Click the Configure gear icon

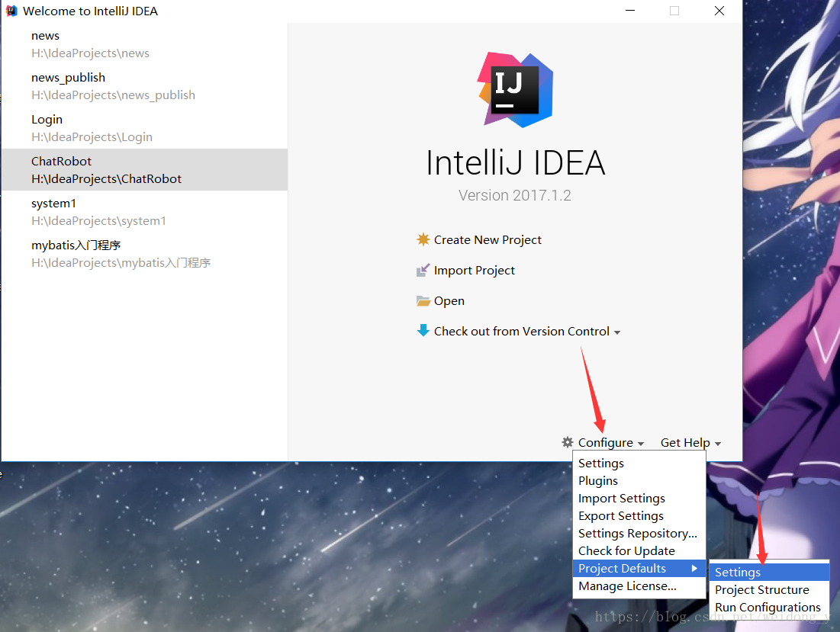tap(568, 442)
